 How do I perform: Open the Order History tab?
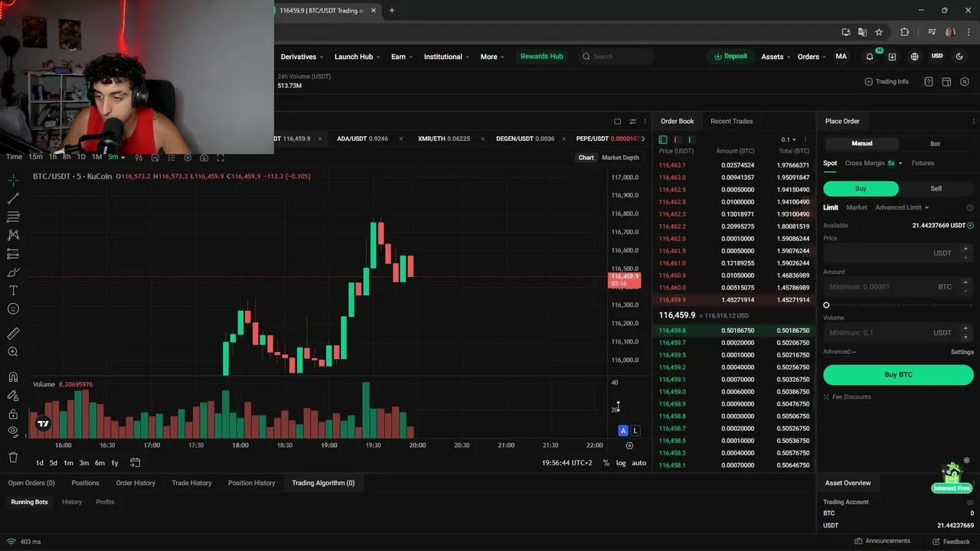pos(136,483)
